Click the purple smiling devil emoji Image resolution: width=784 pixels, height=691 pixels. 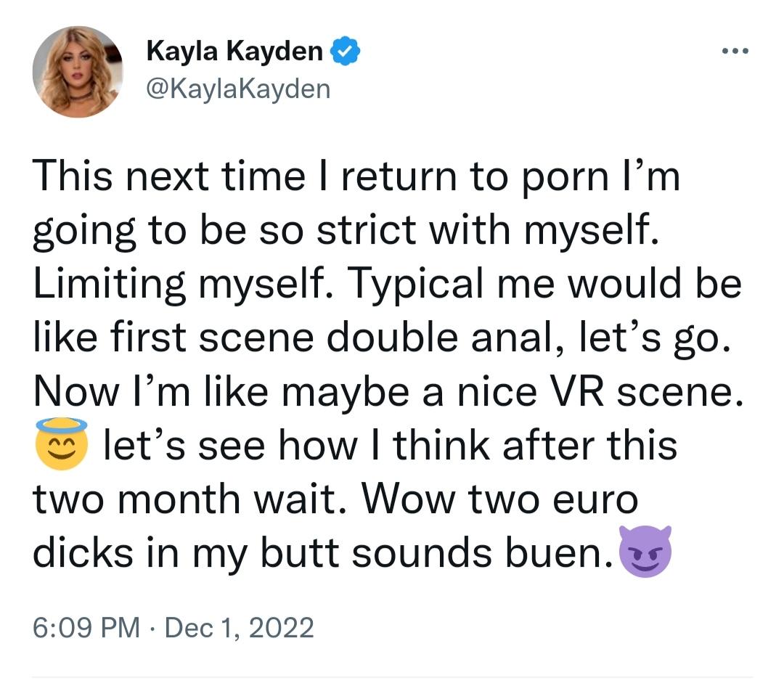645,552
